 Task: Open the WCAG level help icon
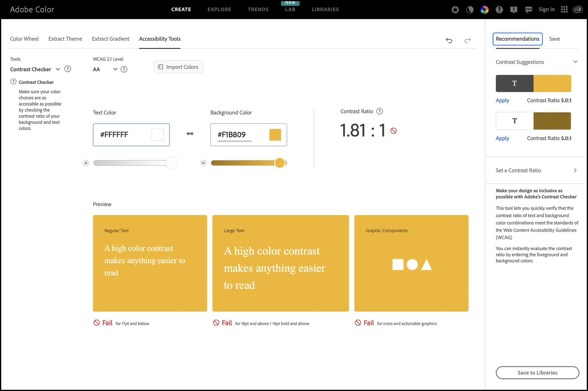[124, 69]
